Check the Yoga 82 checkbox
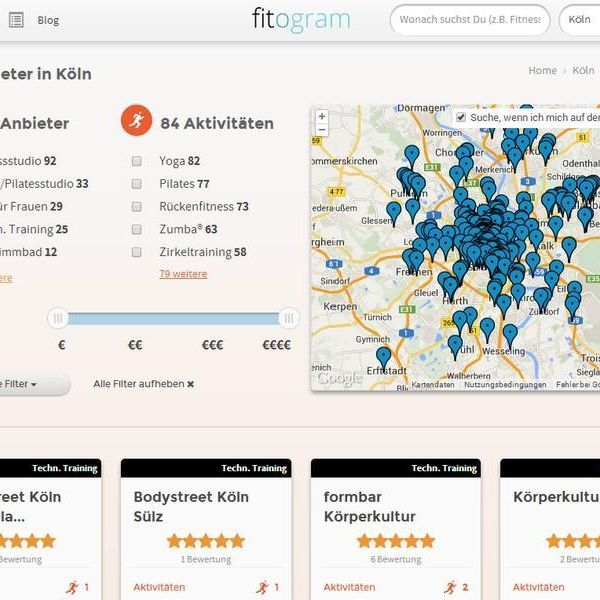The image size is (600, 600). (137, 161)
